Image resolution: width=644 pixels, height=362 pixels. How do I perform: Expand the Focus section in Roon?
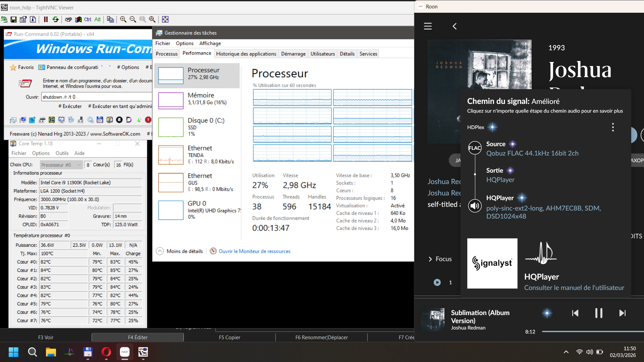click(440, 259)
